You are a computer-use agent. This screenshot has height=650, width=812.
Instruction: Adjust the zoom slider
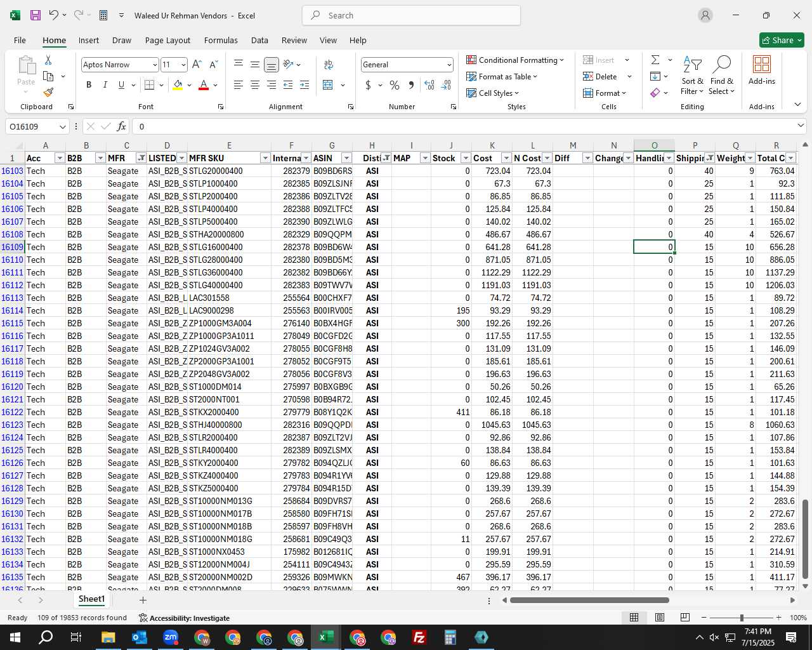741,618
